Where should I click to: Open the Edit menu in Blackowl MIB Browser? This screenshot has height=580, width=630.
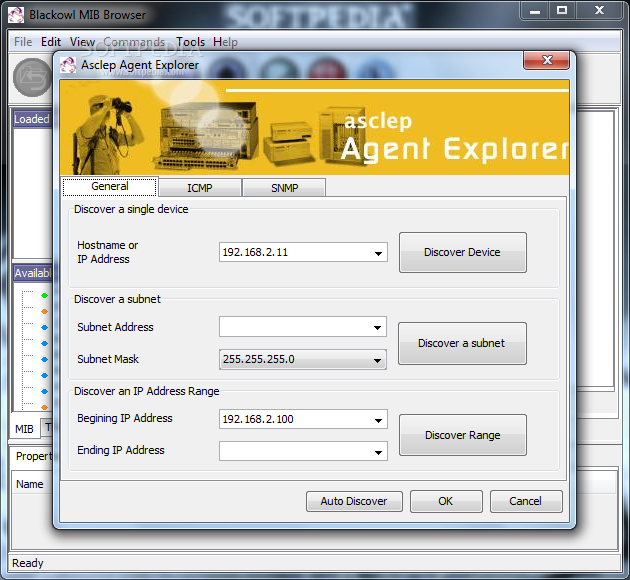click(x=51, y=42)
